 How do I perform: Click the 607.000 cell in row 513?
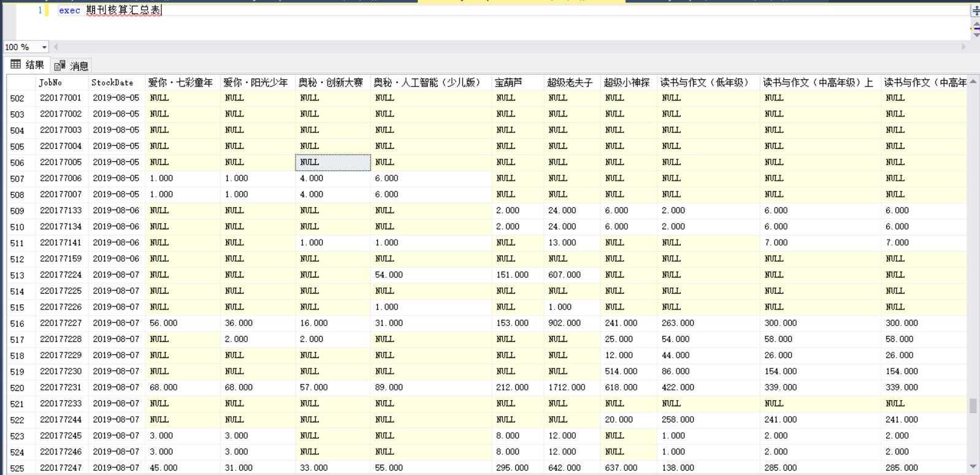[x=572, y=275]
